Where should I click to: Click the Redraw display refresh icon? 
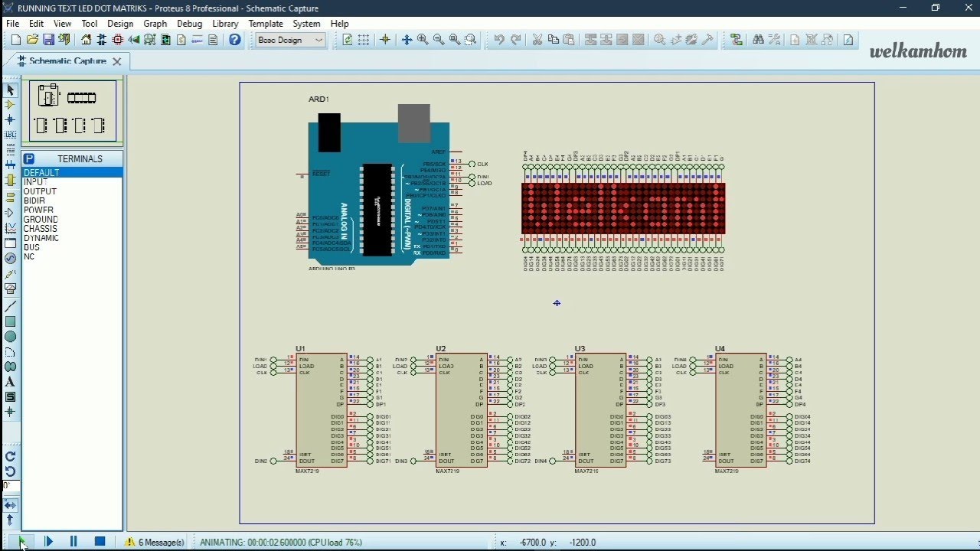click(x=348, y=40)
